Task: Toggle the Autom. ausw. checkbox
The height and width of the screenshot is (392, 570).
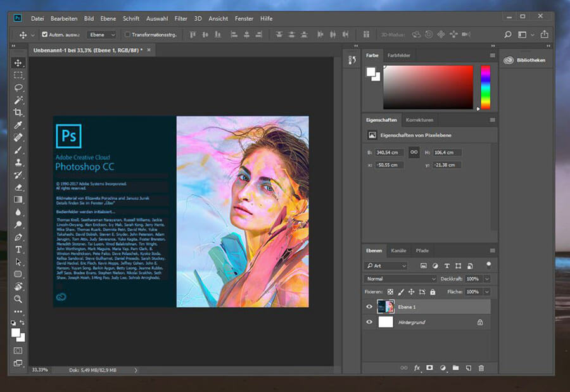Action: point(44,35)
